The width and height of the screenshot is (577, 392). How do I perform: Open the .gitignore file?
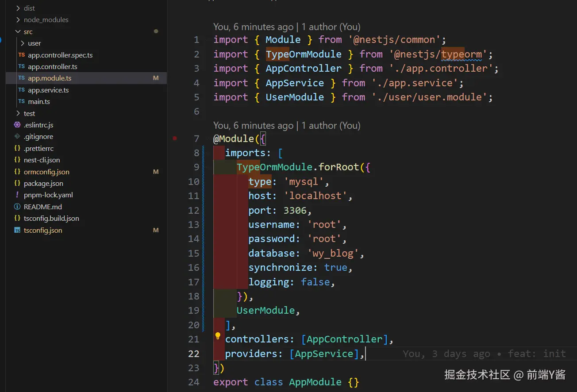pos(38,137)
